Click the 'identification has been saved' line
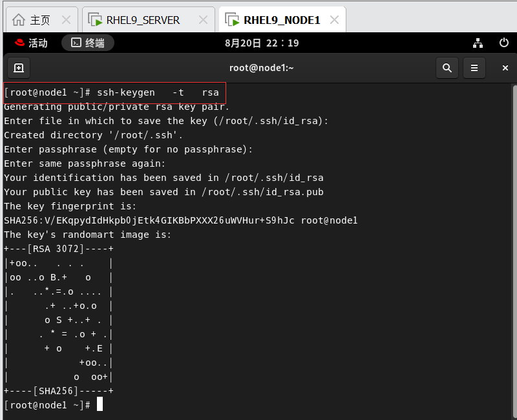The height and width of the screenshot is (420, 517). click(164, 178)
